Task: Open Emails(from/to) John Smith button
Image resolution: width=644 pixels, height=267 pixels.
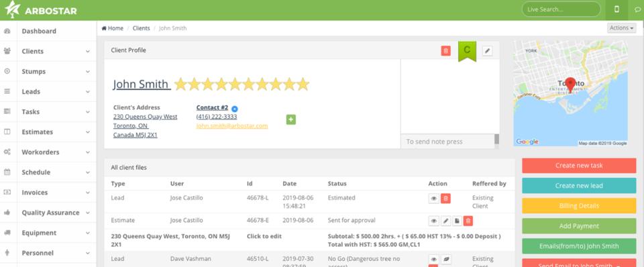Action: point(579,246)
